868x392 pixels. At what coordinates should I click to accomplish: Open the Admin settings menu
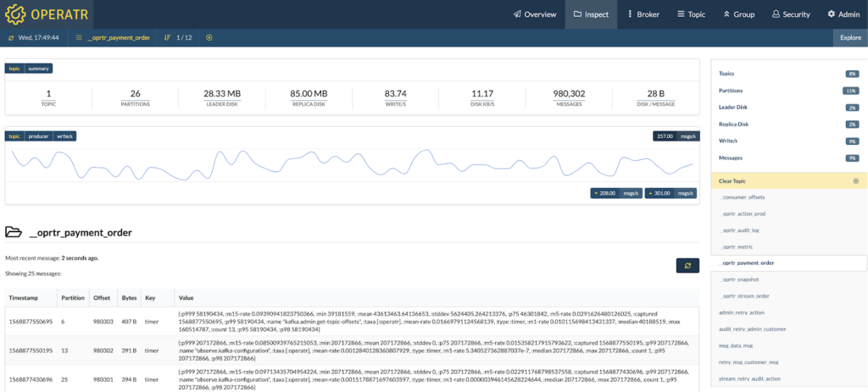click(x=843, y=14)
